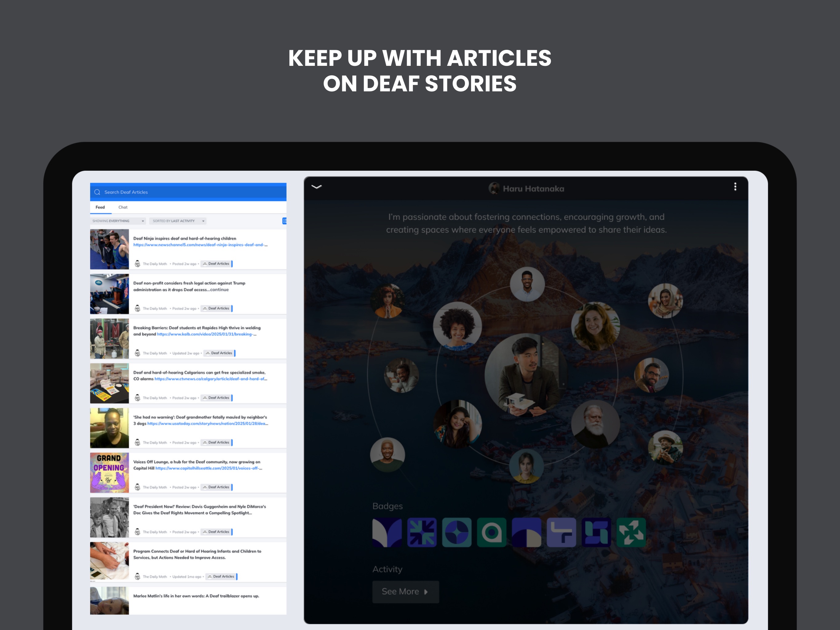
Task: Open the Sorted by Last Activity dropdown
Action: click(x=177, y=221)
